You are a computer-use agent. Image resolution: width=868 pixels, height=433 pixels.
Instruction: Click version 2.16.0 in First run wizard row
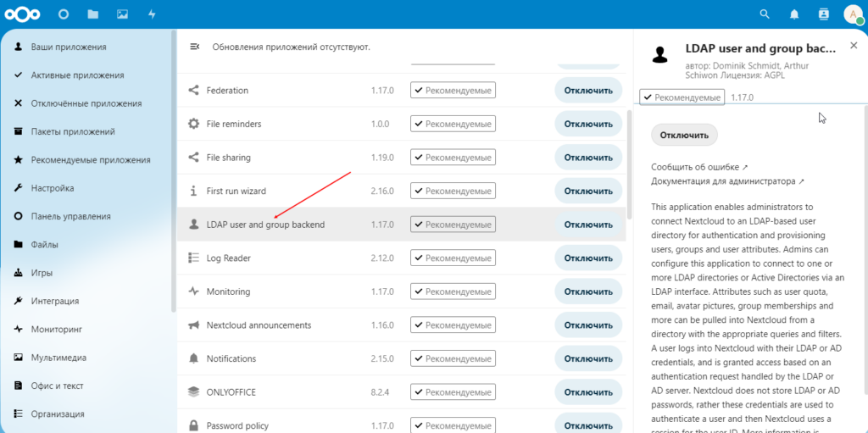coord(382,191)
